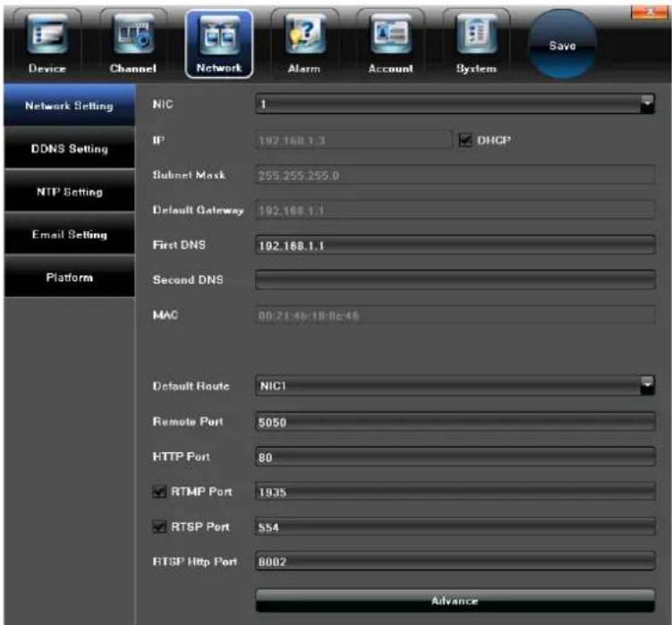Toggle the RTSP Port checkbox
Viewport: 672px width, 625px height.
point(159,527)
